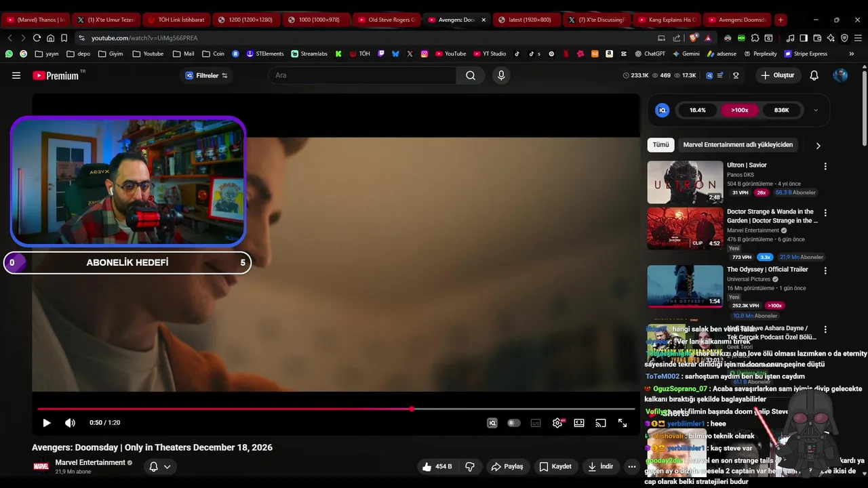Viewport: 868px width, 488px height.
Task: Enter full screen mode
Action: tap(623, 423)
